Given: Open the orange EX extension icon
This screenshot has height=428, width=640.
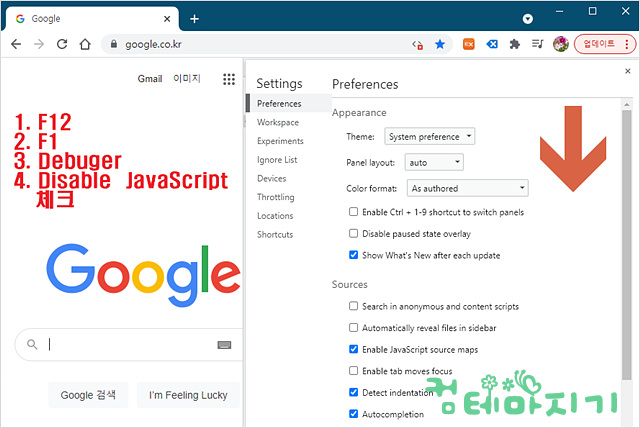Looking at the screenshot, I should tap(469, 44).
